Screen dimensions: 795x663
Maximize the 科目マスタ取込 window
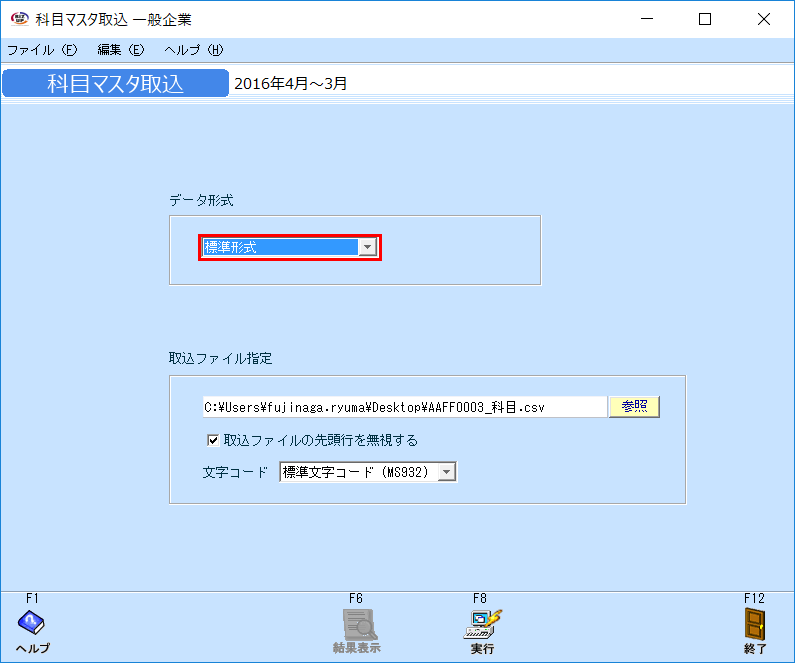click(705, 19)
